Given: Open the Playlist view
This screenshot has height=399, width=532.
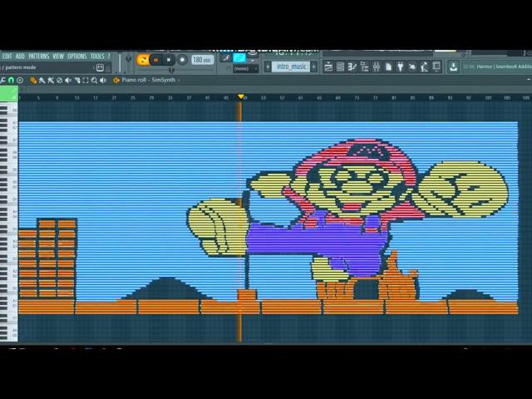Looking at the screenshot, I should [328, 66].
